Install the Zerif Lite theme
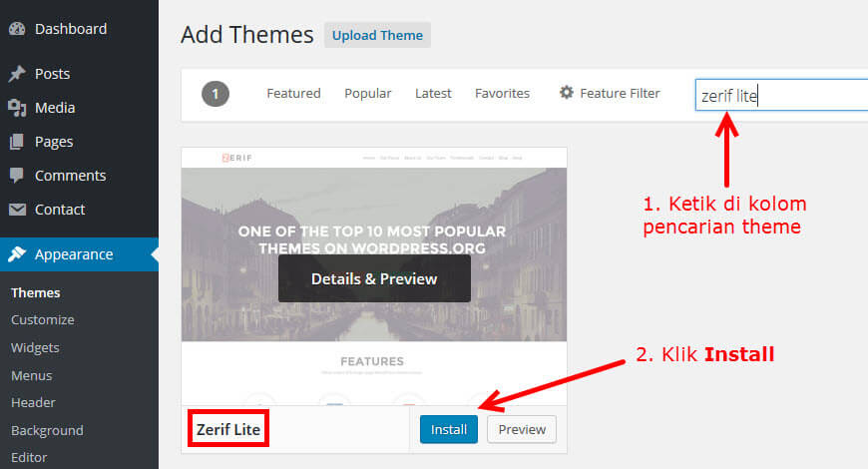Viewport: 868px width, 469px height. pyautogui.click(x=449, y=429)
